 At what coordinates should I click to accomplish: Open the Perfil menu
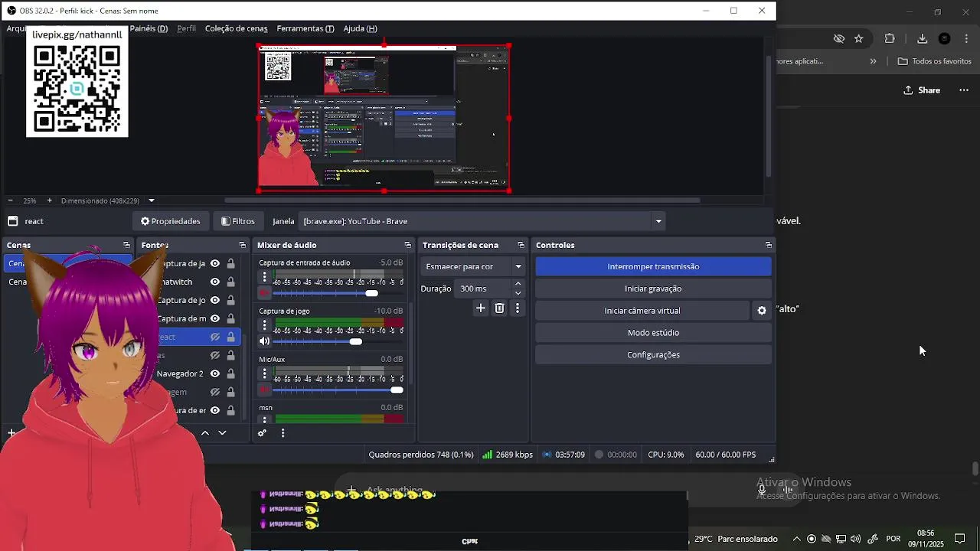click(187, 28)
